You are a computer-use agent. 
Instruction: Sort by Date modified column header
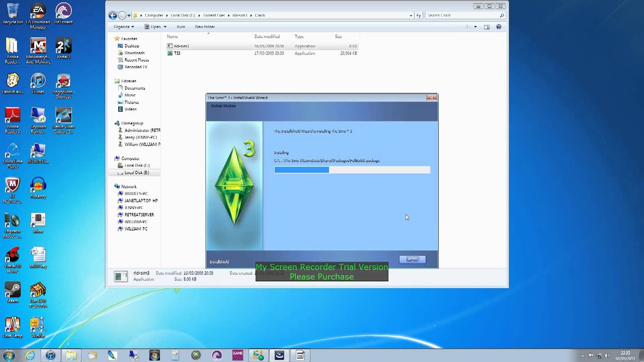tap(273, 37)
